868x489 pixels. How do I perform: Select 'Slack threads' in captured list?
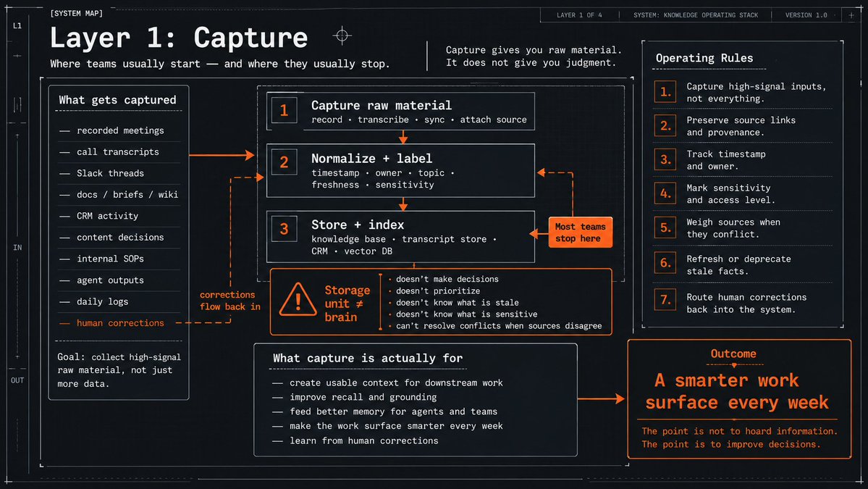[x=110, y=173]
